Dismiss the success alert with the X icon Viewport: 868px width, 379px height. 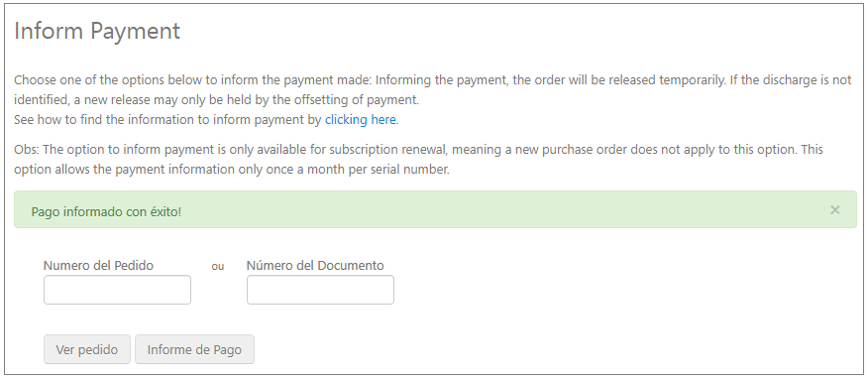834,210
